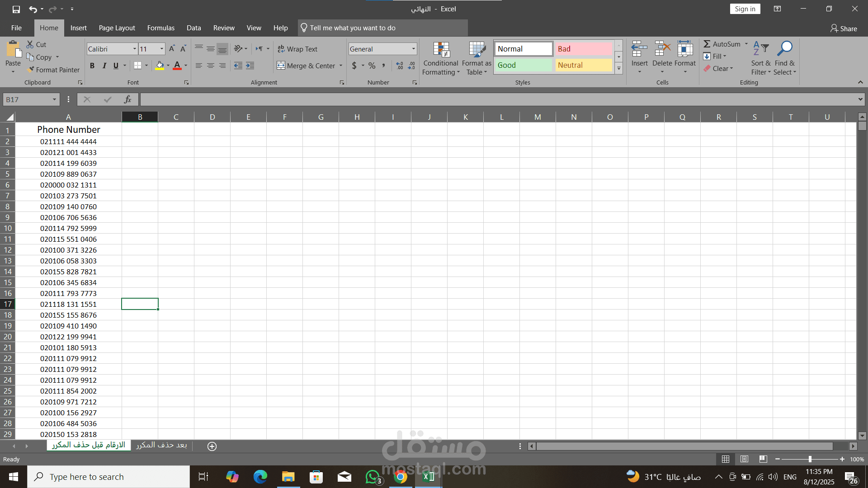Switch to Page Layout view in status bar
Image resolution: width=868 pixels, height=488 pixels.
point(744,459)
